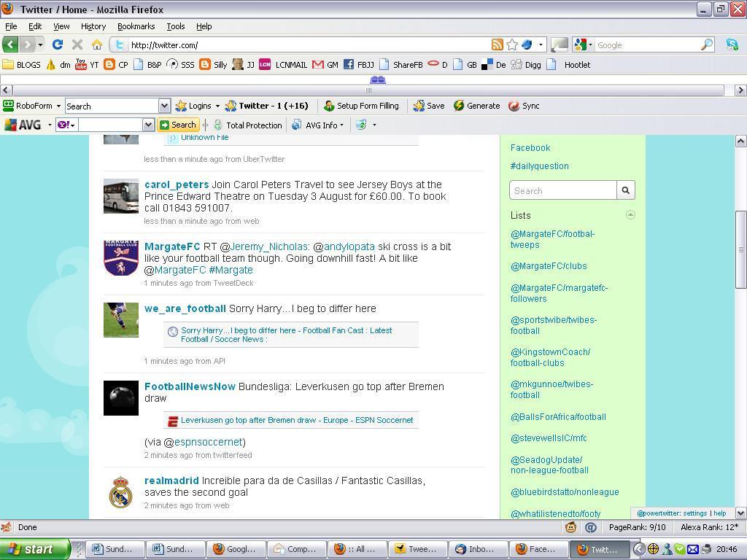Open the LCNMAIL bookmark
This screenshot has width=747, height=560.
point(283,64)
